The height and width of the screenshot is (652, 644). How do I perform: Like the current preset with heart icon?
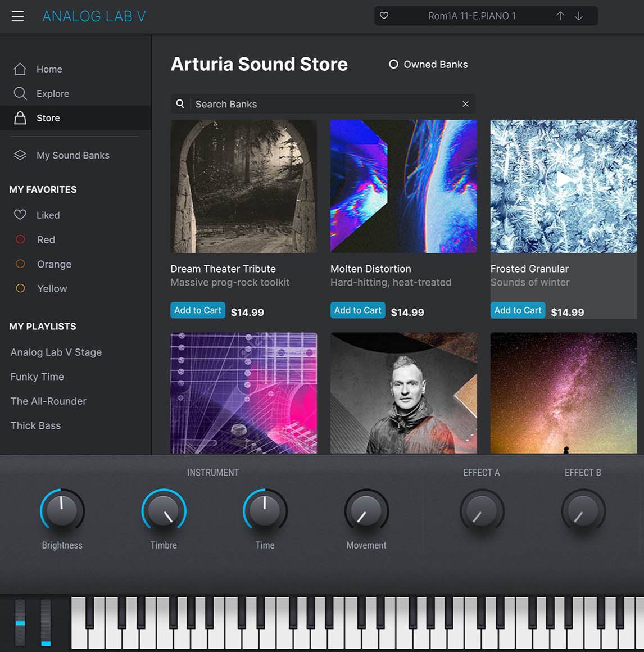(x=384, y=16)
